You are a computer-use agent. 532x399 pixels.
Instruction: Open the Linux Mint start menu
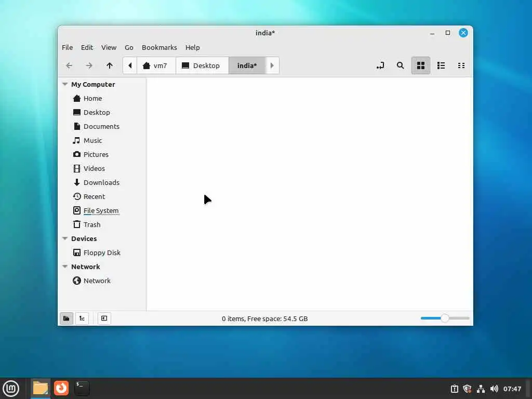click(11, 389)
